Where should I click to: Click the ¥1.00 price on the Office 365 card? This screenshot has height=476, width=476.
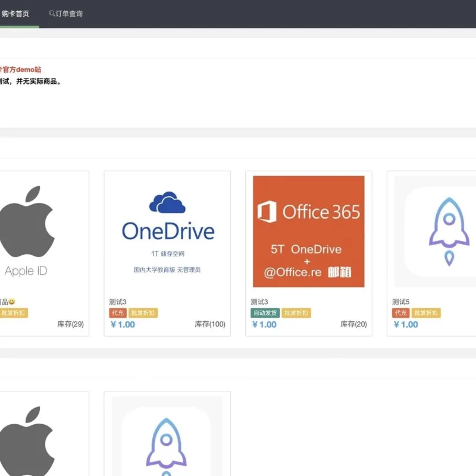pos(264,324)
